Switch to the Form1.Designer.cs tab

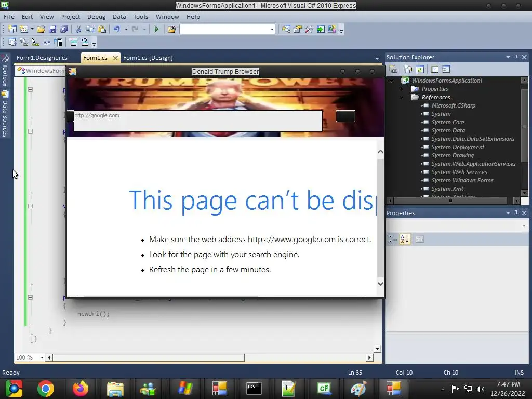42,58
